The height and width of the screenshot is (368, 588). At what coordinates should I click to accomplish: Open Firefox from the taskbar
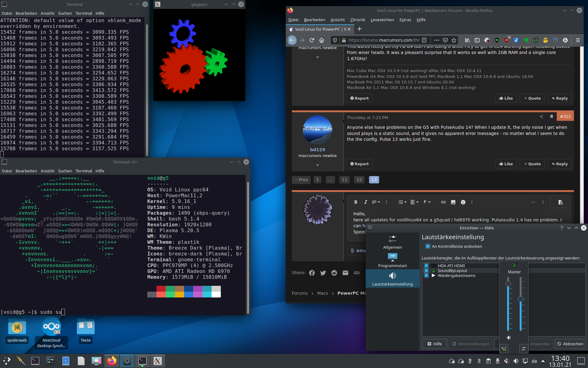pyautogui.click(x=112, y=361)
